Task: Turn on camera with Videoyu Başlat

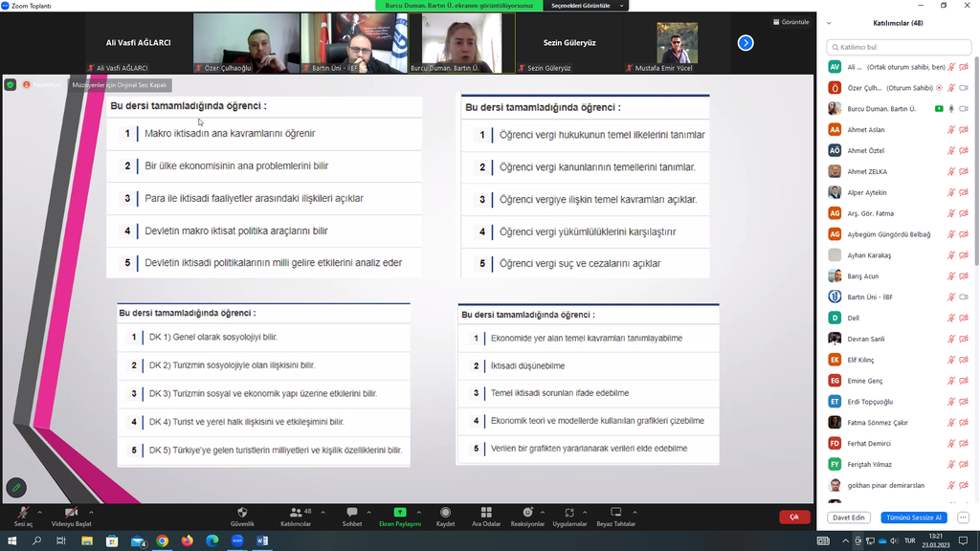Action: (71, 514)
